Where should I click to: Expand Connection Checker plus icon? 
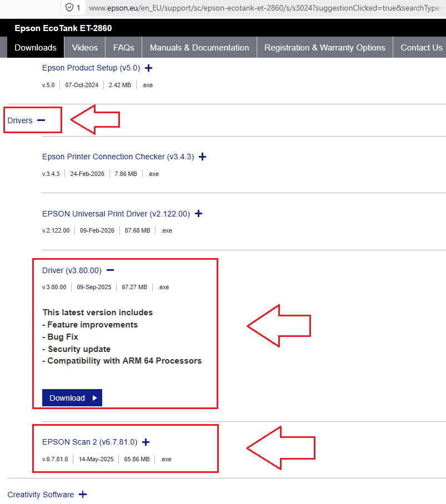click(x=203, y=157)
